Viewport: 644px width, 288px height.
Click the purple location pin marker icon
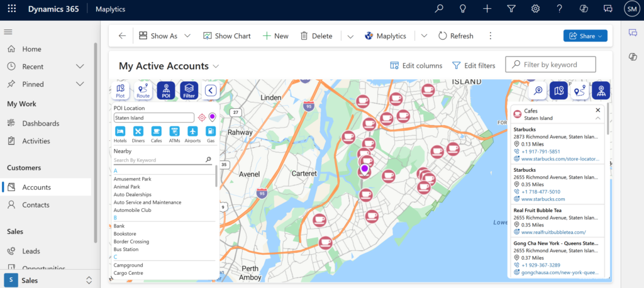click(x=212, y=117)
